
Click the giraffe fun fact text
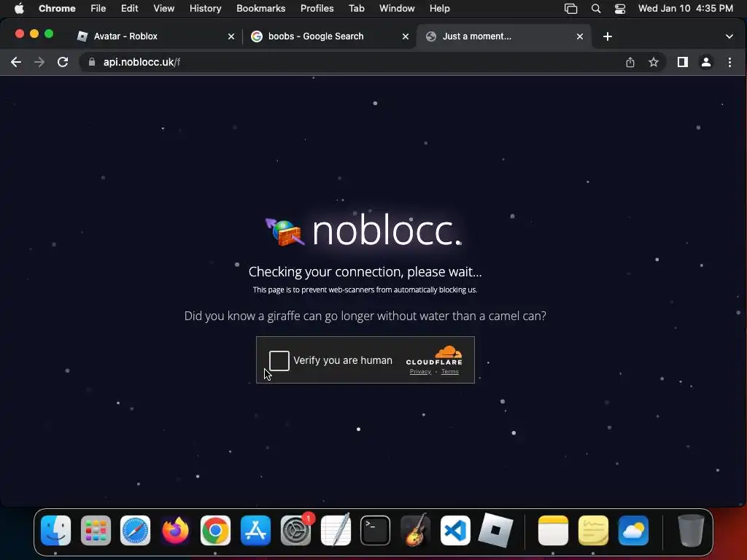[365, 316]
